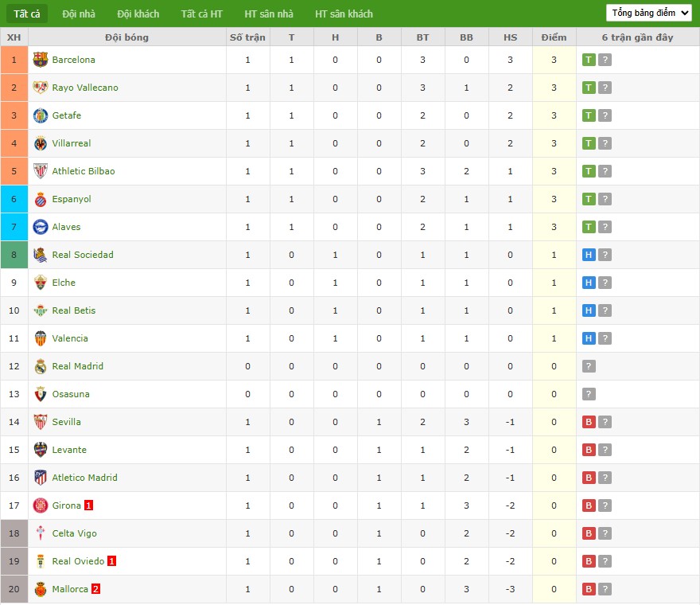The width and height of the screenshot is (700, 605).
Task: Select the Đội khách tab
Action: (138, 14)
